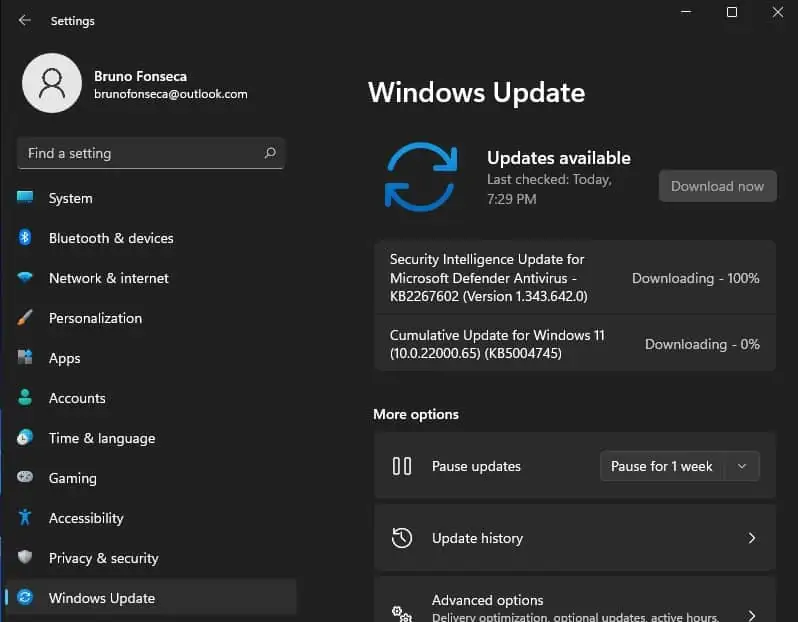Click the user profile avatar picture
The width and height of the screenshot is (798, 622).
[52, 83]
